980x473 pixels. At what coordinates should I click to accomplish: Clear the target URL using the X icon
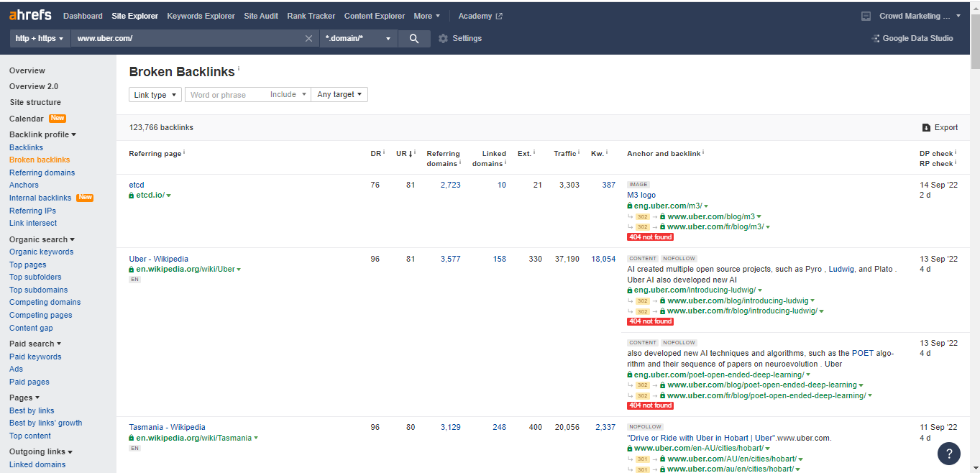[309, 38]
